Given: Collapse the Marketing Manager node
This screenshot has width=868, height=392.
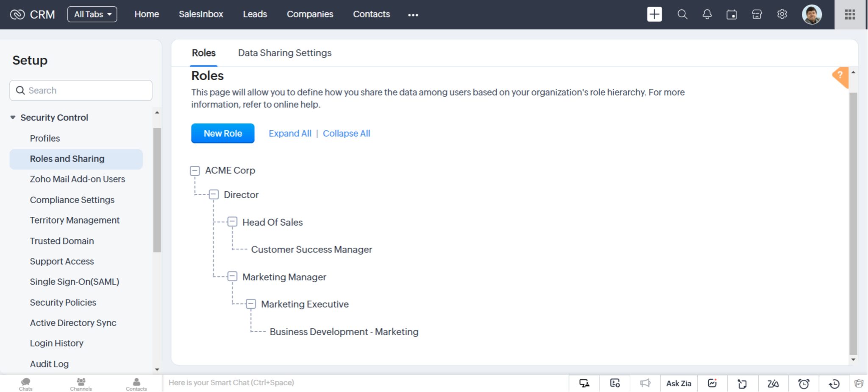Looking at the screenshot, I should [x=232, y=276].
